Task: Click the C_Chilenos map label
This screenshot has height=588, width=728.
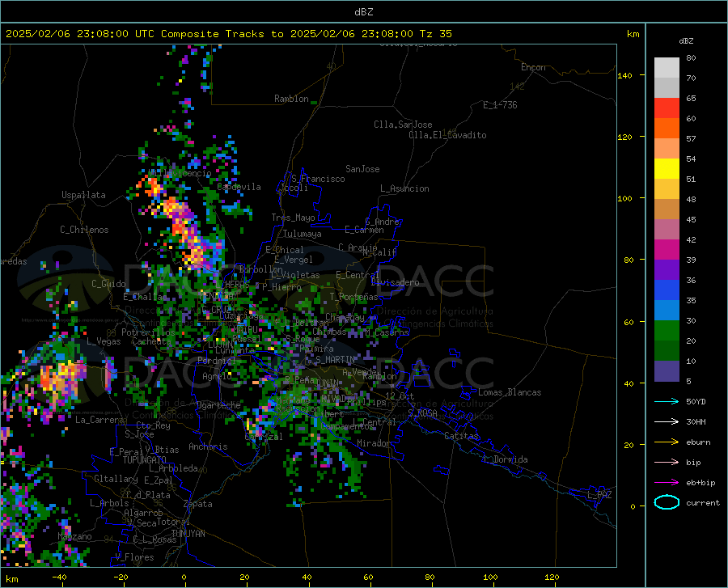Action: (84, 230)
